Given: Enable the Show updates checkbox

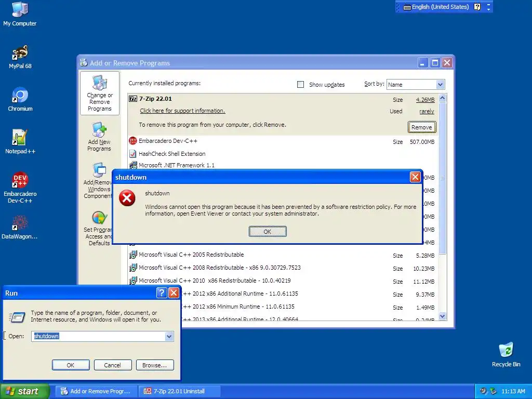Looking at the screenshot, I should click(301, 85).
